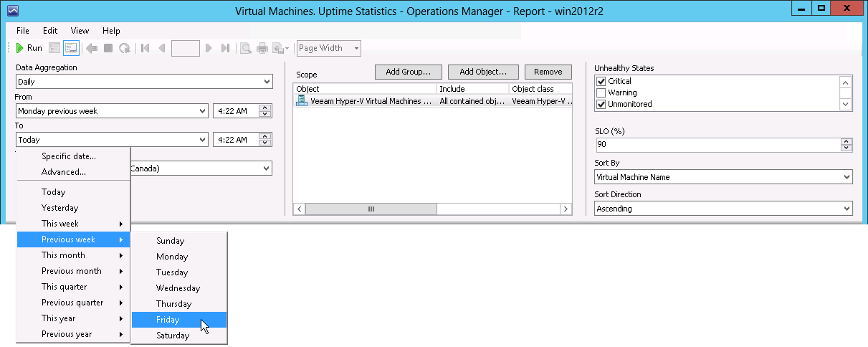868x347 pixels.
Task: Open the To date dropdown showing Today
Action: [x=112, y=140]
